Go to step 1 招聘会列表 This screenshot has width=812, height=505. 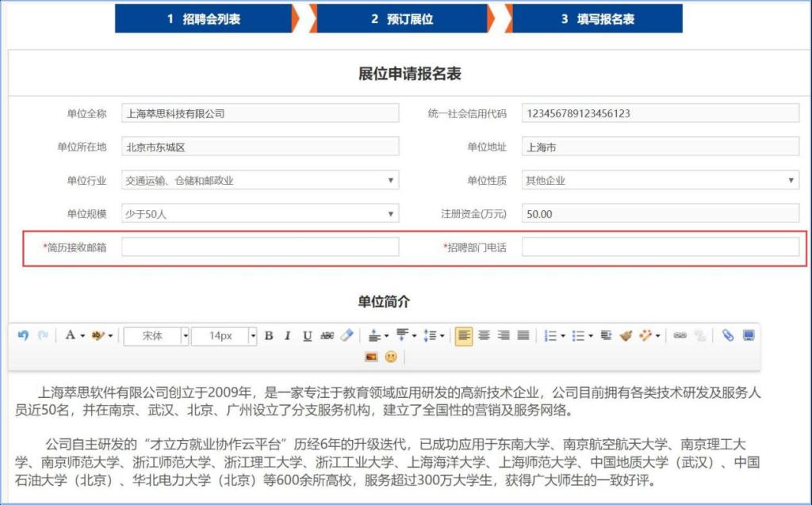click(x=204, y=19)
